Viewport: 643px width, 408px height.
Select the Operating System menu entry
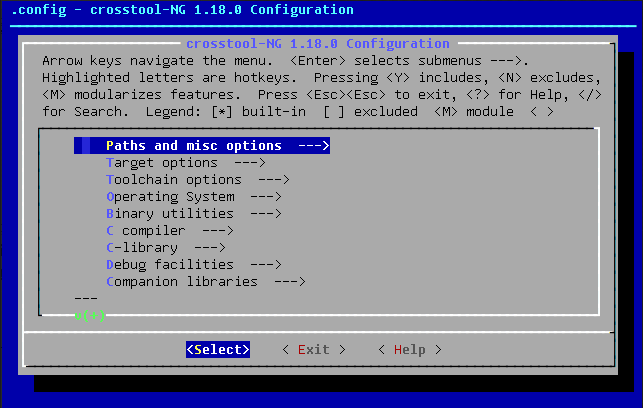tap(194, 197)
